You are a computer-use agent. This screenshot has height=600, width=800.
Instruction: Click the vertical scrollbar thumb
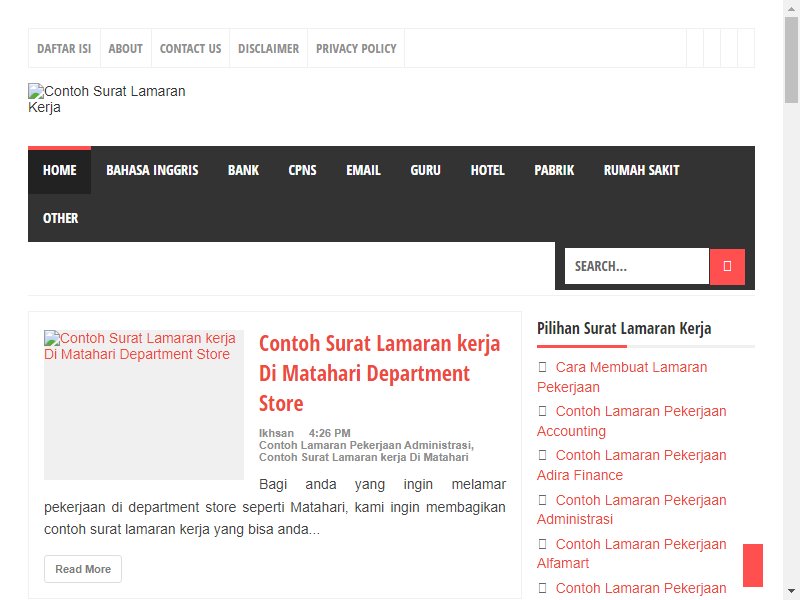coord(791,60)
